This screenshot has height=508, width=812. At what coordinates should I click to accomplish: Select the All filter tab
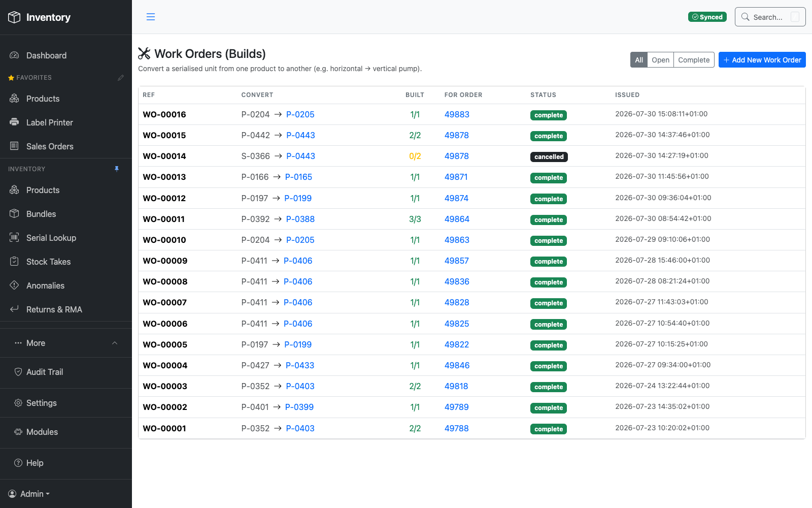(638, 60)
